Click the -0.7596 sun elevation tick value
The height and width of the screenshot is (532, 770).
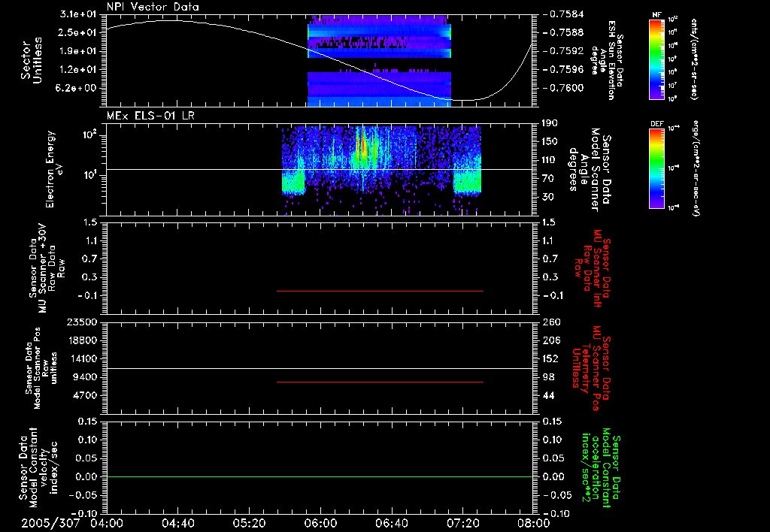564,70
